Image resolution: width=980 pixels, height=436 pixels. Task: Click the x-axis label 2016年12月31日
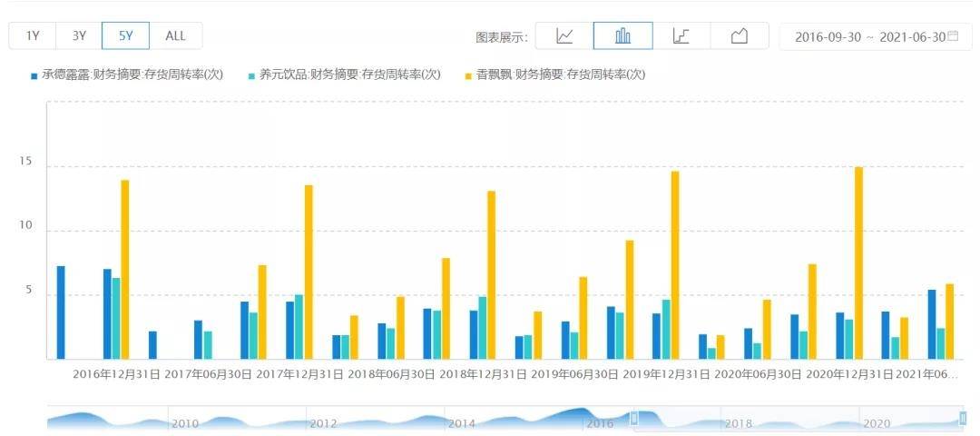[117, 375]
